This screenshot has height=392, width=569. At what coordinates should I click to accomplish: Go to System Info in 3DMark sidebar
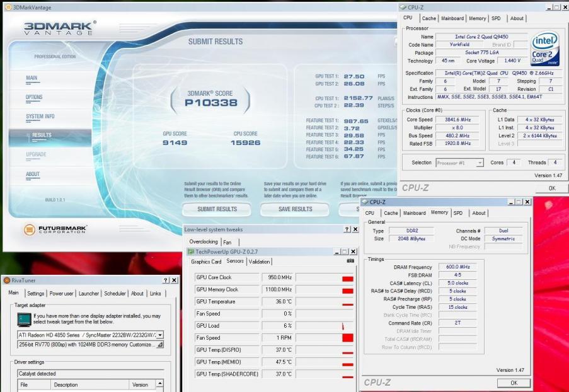40,117
